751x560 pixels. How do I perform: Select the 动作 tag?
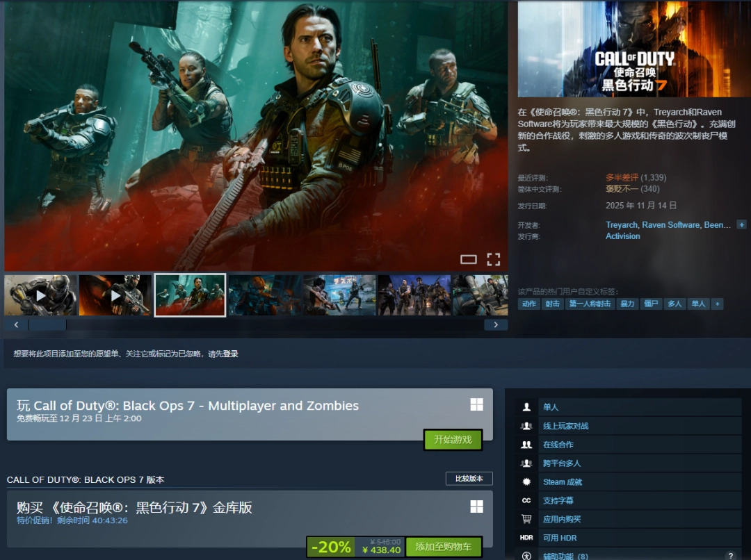pyautogui.click(x=529, y=304)
